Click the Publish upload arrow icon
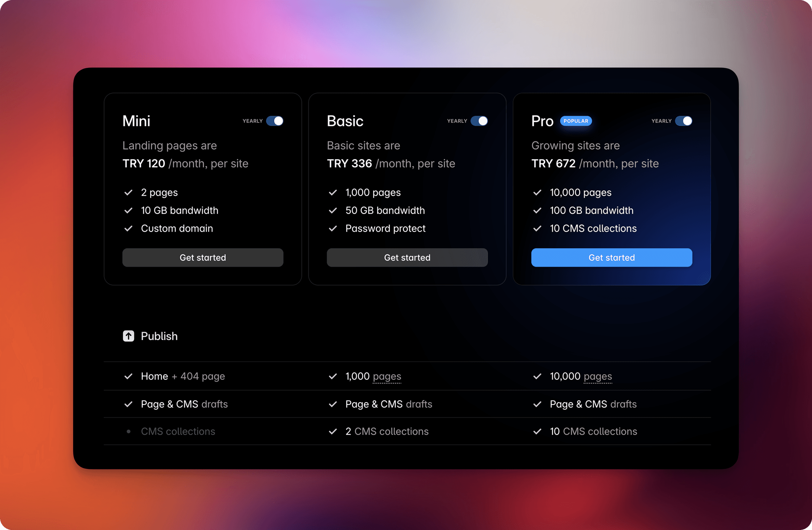Screen dimensions: 812x530 [x=128, y=336]
